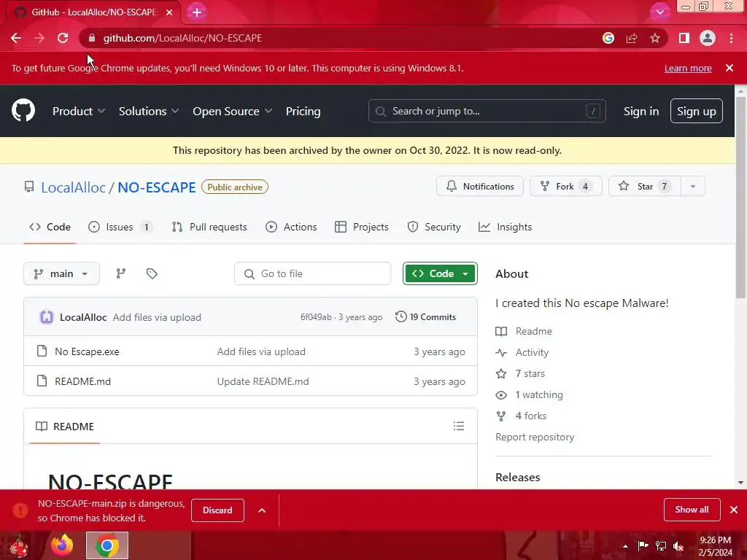747x560 pixels.
Task: Click the Sign up button
Action: (x=697, y=111)
